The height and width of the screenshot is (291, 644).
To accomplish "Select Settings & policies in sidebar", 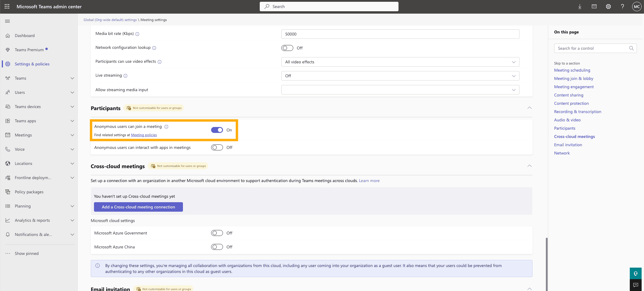I will click(x=32, y=64).
